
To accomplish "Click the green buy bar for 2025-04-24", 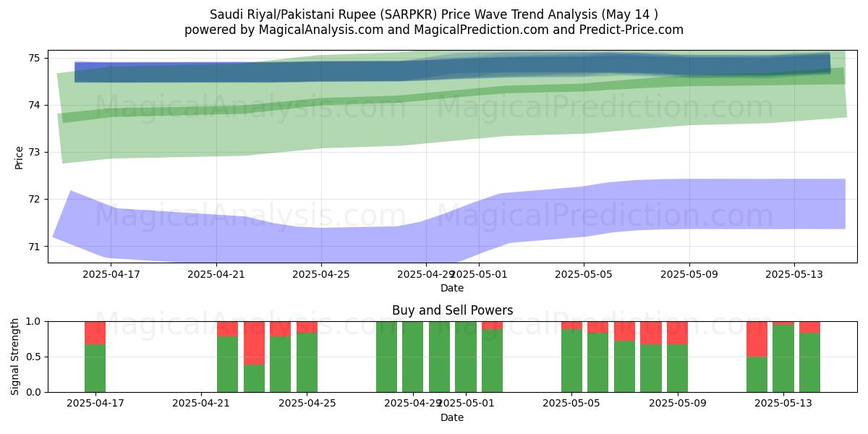I will coord(281,365).
